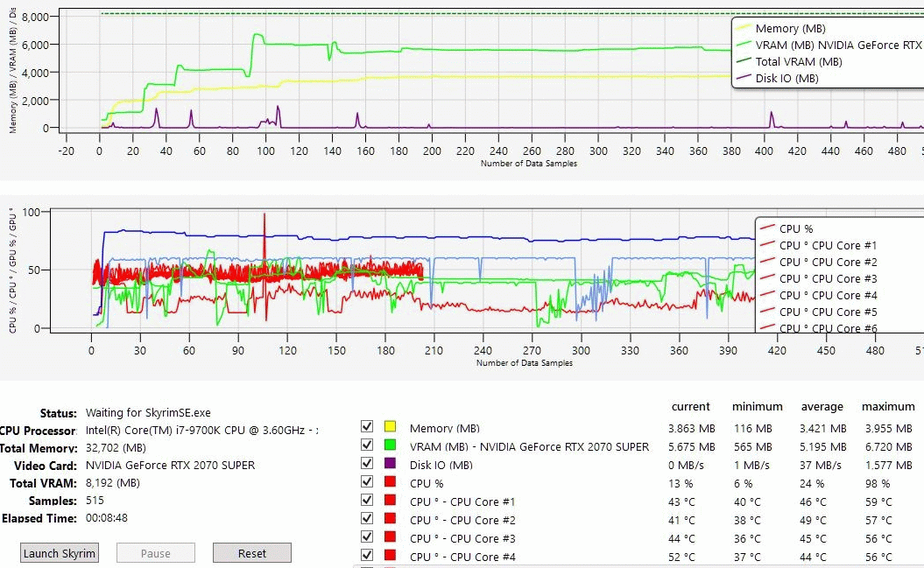The image size is (924, 568).
Task: Select CPU % legend entry in lower graph
Action: 795,228
